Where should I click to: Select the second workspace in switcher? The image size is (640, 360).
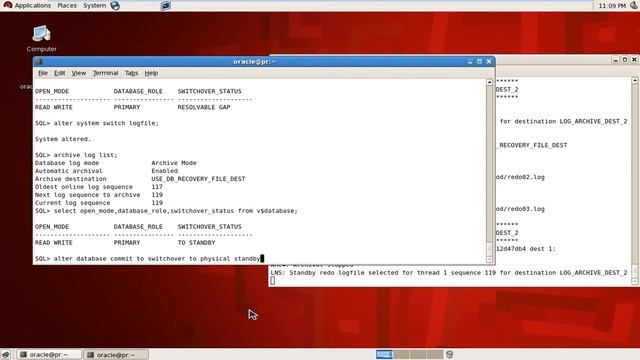(401, 354)
